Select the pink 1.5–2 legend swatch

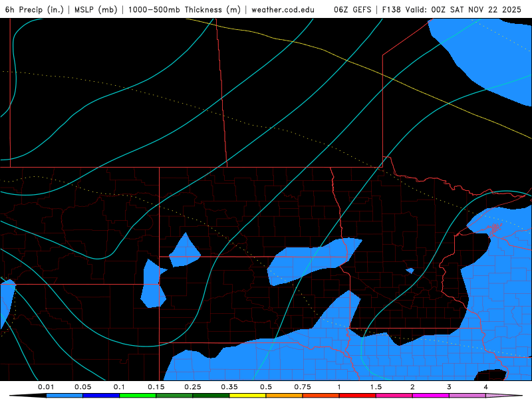(x=394, y=396)
